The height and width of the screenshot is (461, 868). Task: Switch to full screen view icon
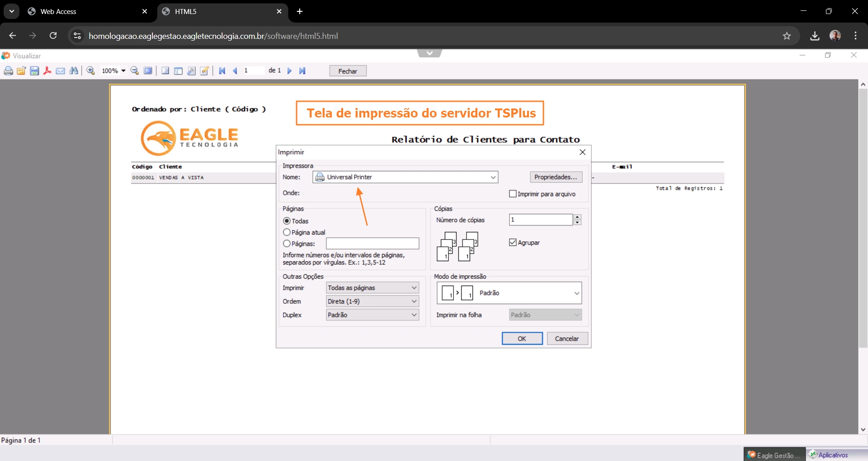148,71
